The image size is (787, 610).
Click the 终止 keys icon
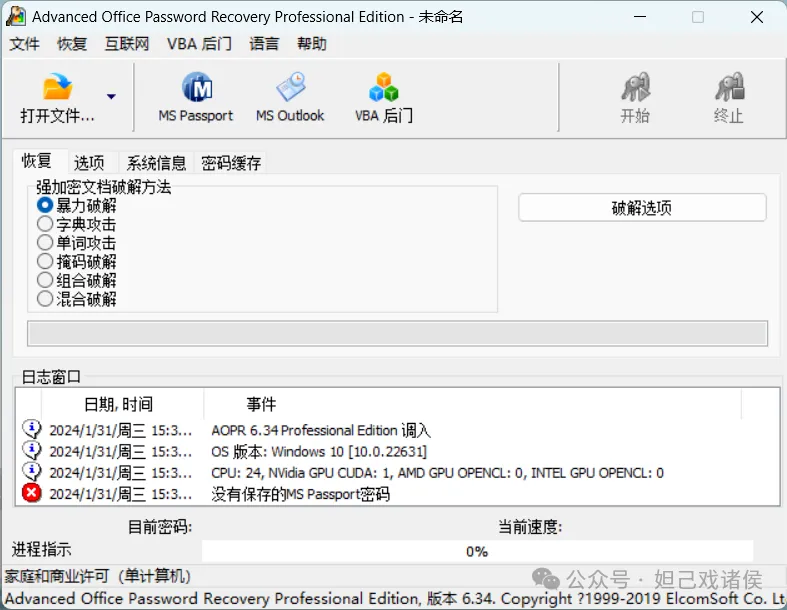(x=730, y=87)
